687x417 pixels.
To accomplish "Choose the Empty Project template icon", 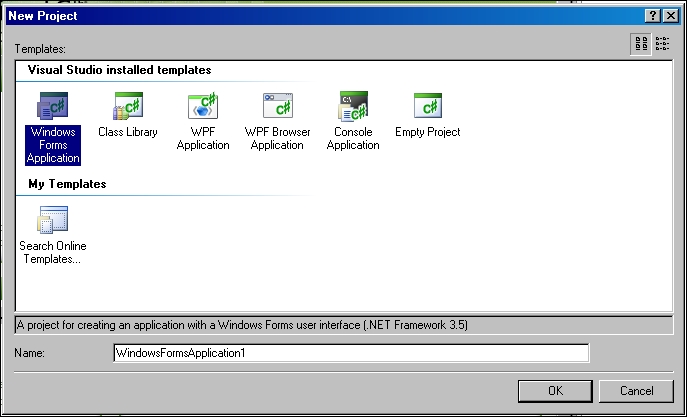I will coord(428,106).
